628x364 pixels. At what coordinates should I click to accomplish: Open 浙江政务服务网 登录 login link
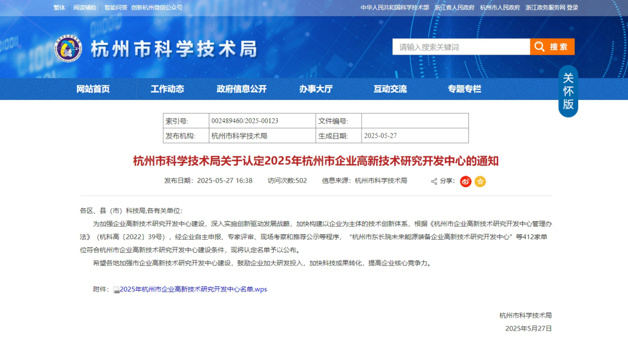coord(552,8)
